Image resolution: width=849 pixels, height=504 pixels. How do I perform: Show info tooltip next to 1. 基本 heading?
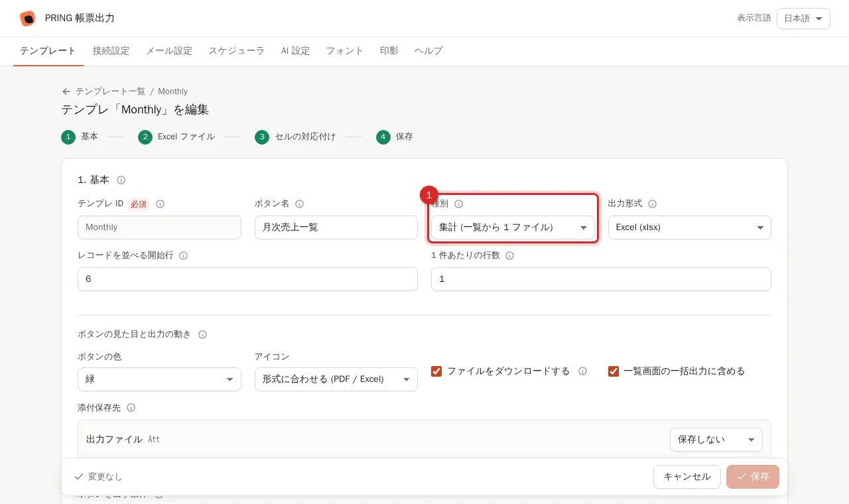coord(121,180)
